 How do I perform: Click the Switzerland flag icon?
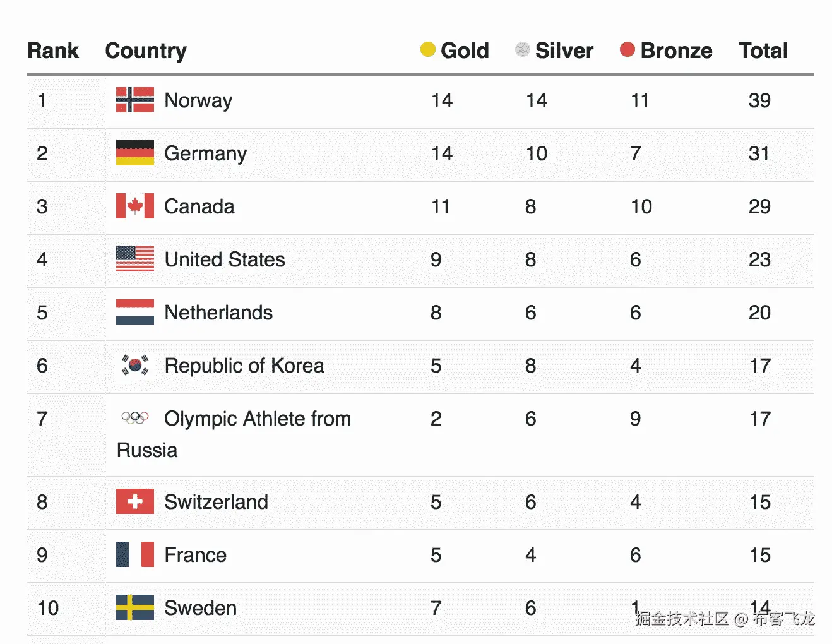point(134,502)
